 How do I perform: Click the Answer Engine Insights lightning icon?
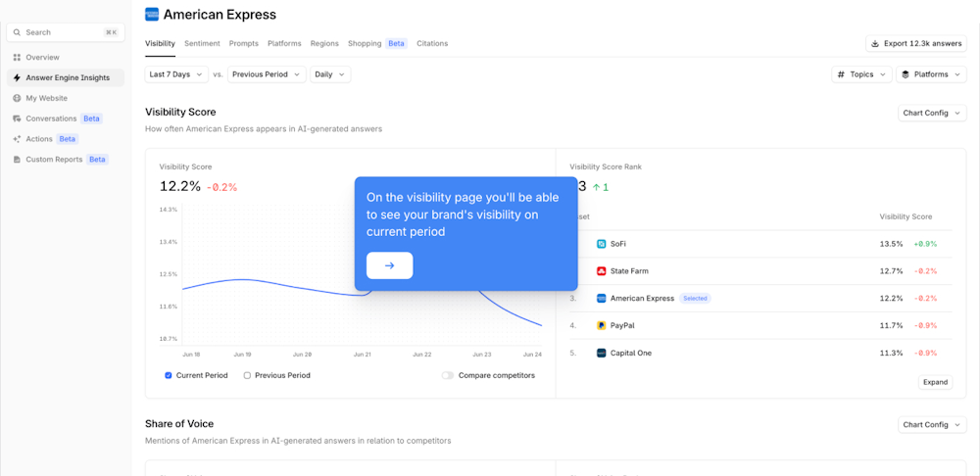point(17,77)
